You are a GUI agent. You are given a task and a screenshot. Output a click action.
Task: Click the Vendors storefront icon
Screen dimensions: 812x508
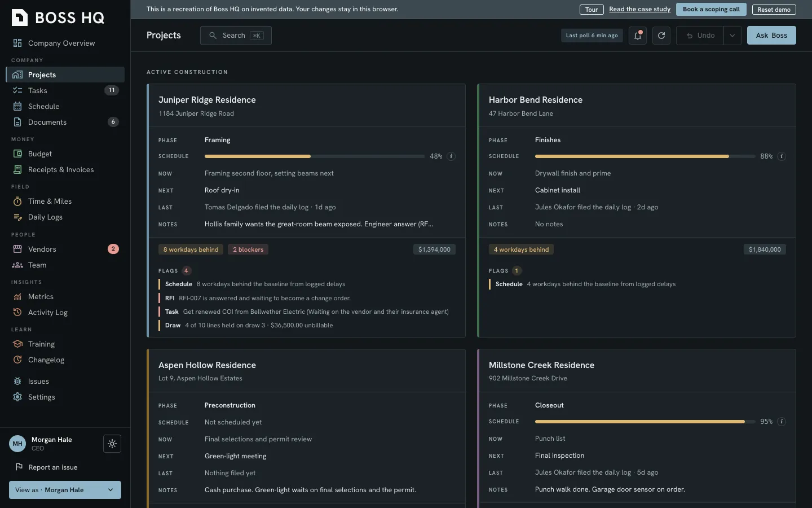tap(17, 249)
